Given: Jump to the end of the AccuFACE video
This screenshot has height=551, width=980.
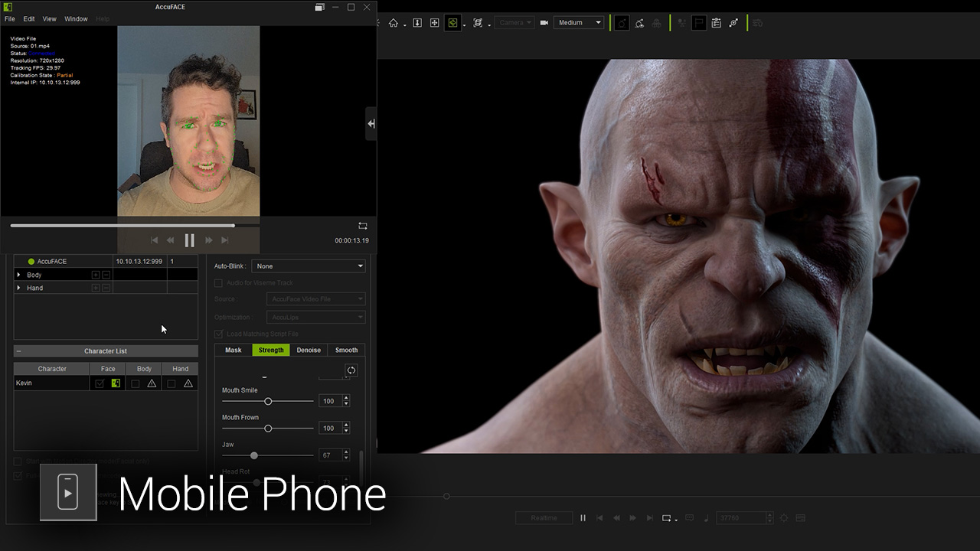Looking at the screenshot, I should pyautogui.click(x=225, y=240).
